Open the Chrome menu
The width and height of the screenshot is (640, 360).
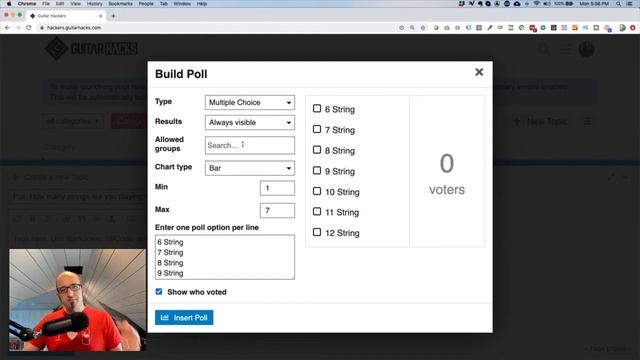coord(27,4)
